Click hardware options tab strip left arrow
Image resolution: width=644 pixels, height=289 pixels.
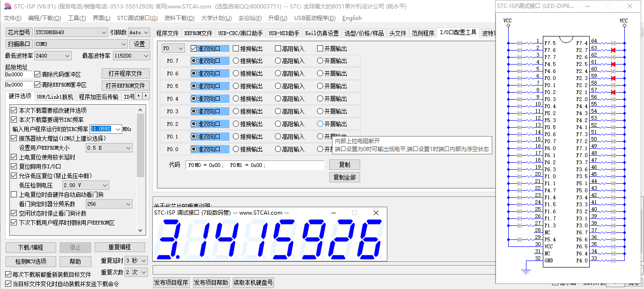pos(139,96)
